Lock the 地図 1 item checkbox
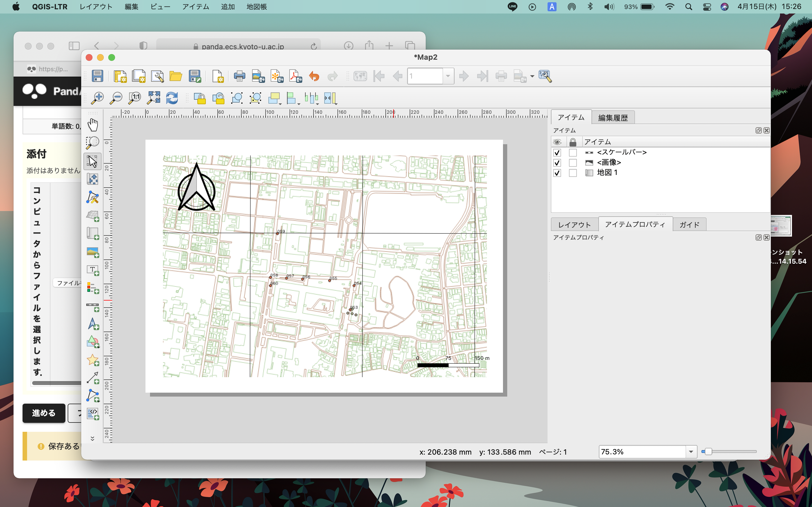The image size is (812, 507). [573, 173]
